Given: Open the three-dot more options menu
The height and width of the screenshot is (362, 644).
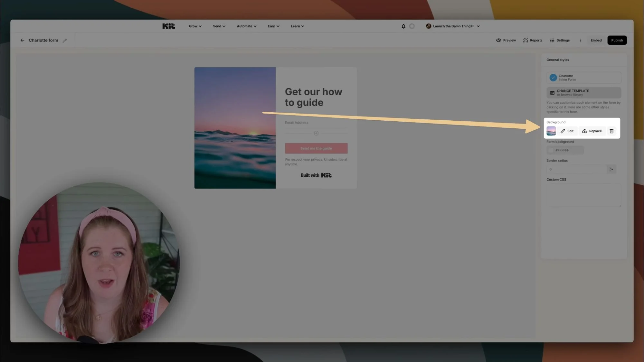Looking at the screenshot, I should pyautogui.click(x=580, y=41).
